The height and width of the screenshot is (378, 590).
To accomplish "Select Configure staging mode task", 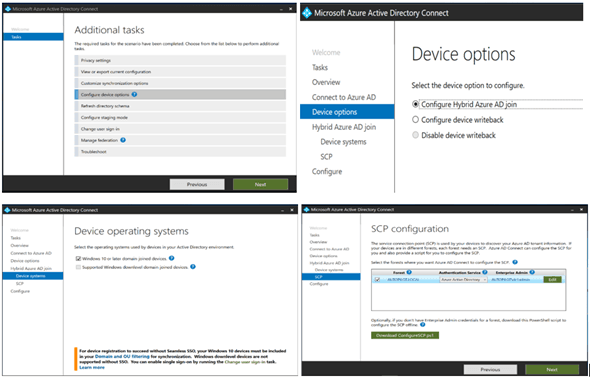I will [180, 117].
